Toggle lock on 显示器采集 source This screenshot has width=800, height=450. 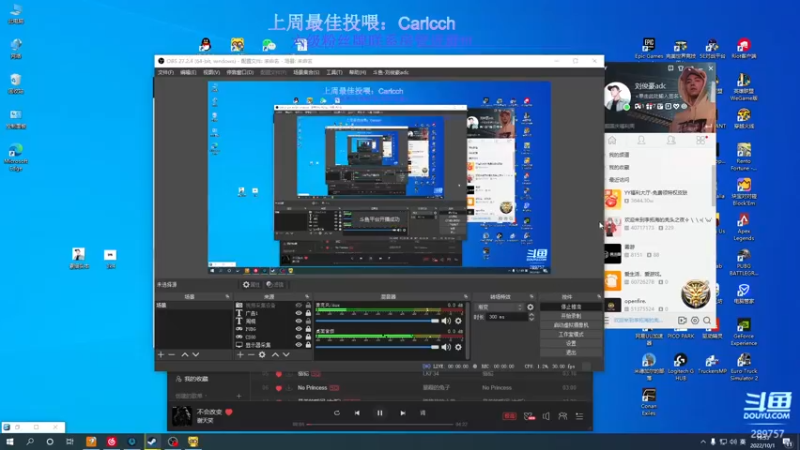[x=308, y=345]
